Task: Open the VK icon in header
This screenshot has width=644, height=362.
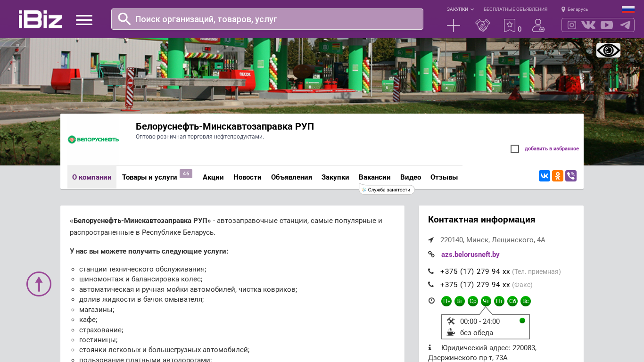Action: [588, 25]
